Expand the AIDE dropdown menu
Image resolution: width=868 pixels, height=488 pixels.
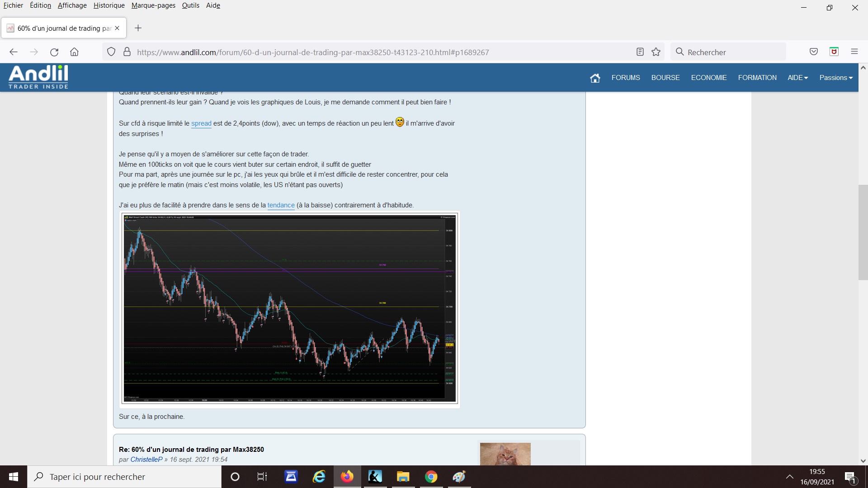[x=797, y=78]
